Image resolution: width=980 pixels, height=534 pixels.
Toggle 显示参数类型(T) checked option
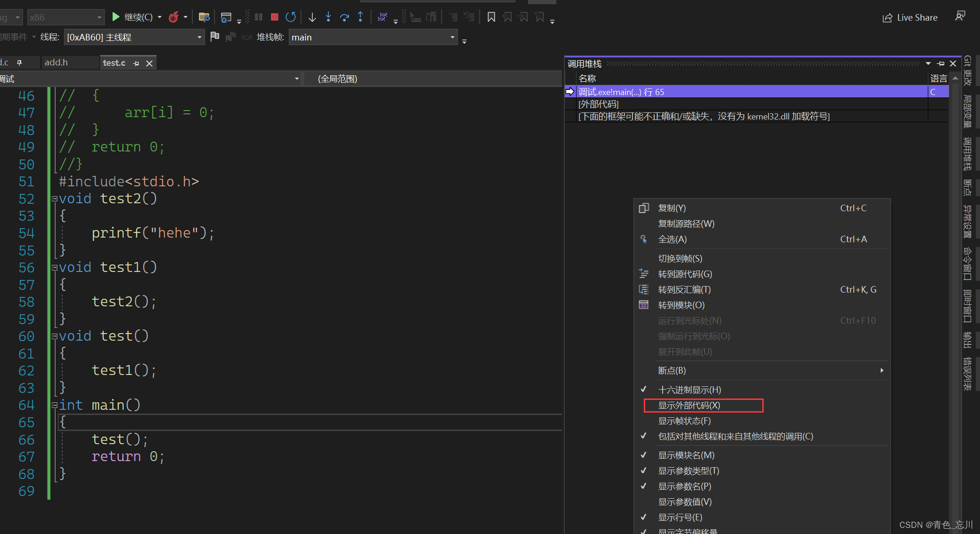tap(688, 470)
